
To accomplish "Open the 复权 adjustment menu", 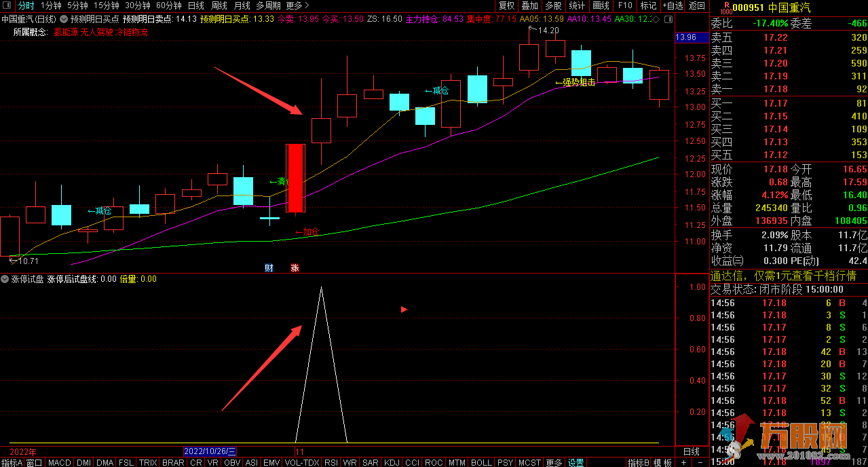I will coord(506,5).
